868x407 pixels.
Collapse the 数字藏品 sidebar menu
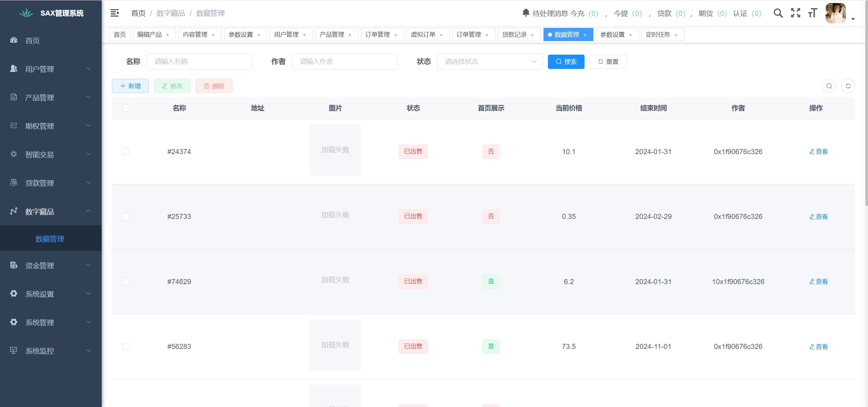(x=88, y=211)
